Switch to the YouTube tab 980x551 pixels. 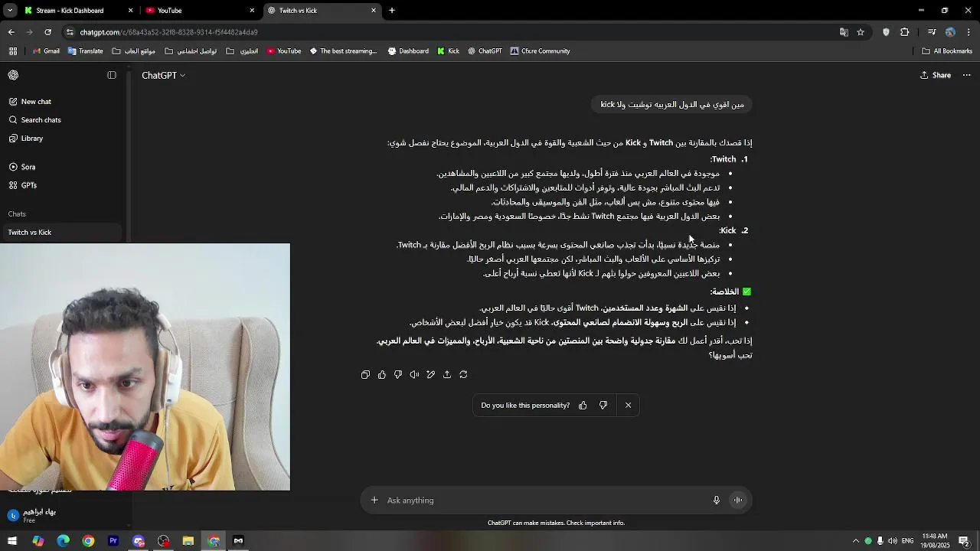click(x=200, y=11)
